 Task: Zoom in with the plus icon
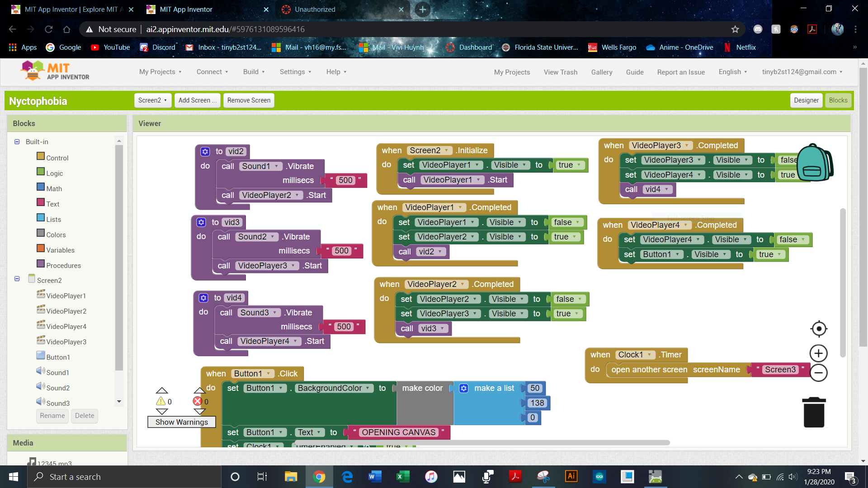819,353
